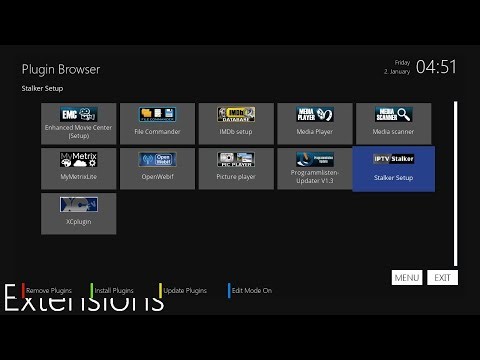This screenshot has height=360, width=480.
Task: Click the yellow Update Plugins color key
Action: tap(160, 290)
